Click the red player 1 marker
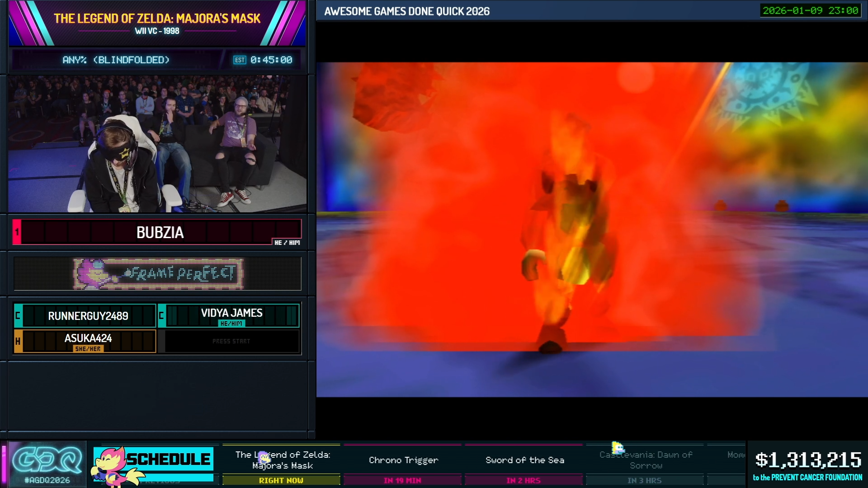 (x=17, y=232)
